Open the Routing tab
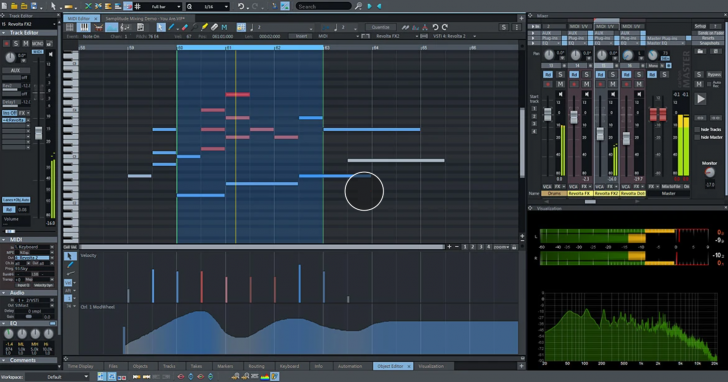The width and height of the screenshot is (728, 382). click(x=256, y=366)
